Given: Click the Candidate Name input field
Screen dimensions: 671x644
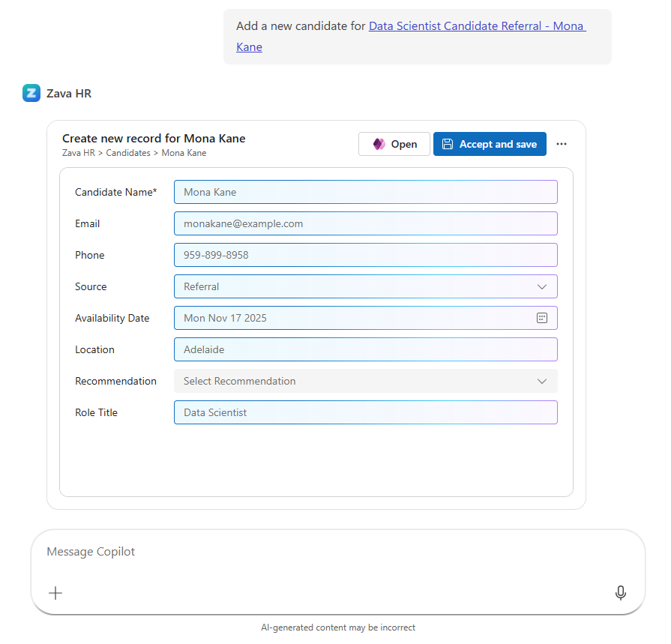Looking at the screenshot, I should click(365, 192).
